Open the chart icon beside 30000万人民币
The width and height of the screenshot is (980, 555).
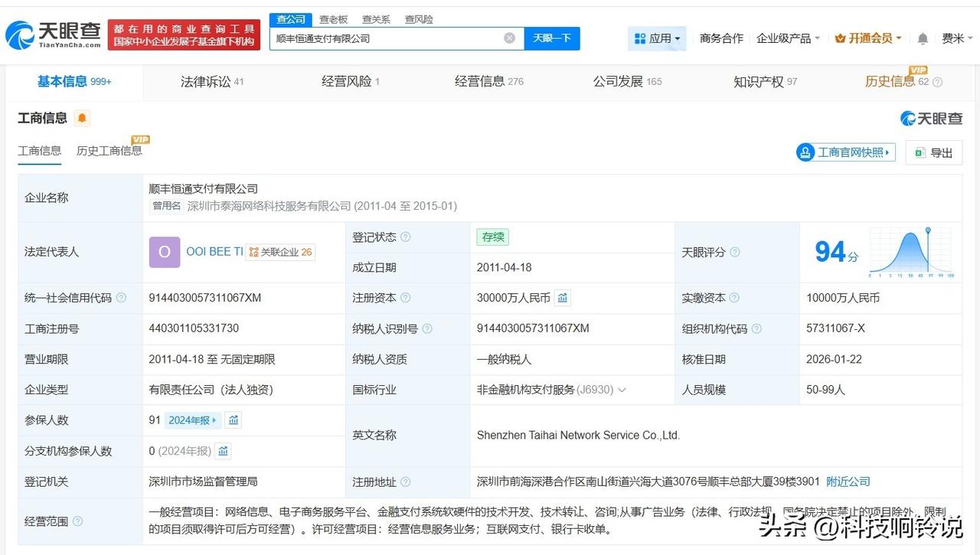pos(563,298)
